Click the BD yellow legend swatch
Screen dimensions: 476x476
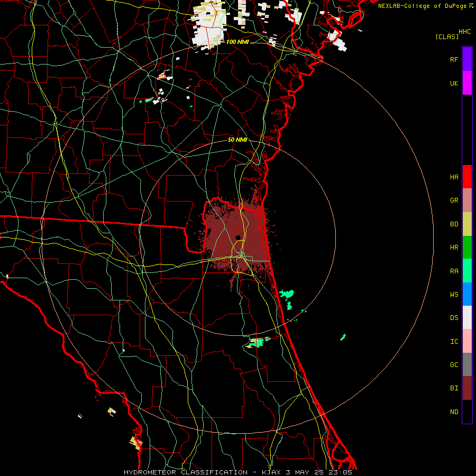pos(467,224)
